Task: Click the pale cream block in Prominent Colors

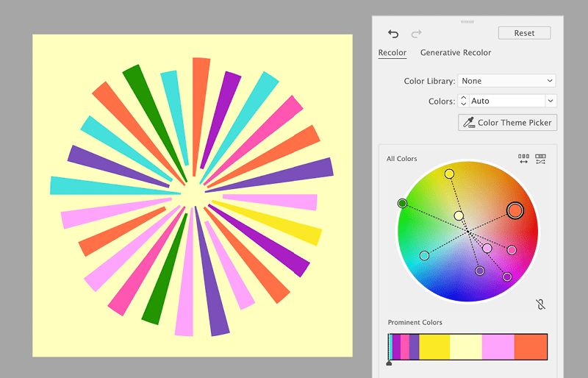Action: pos(466,347)
